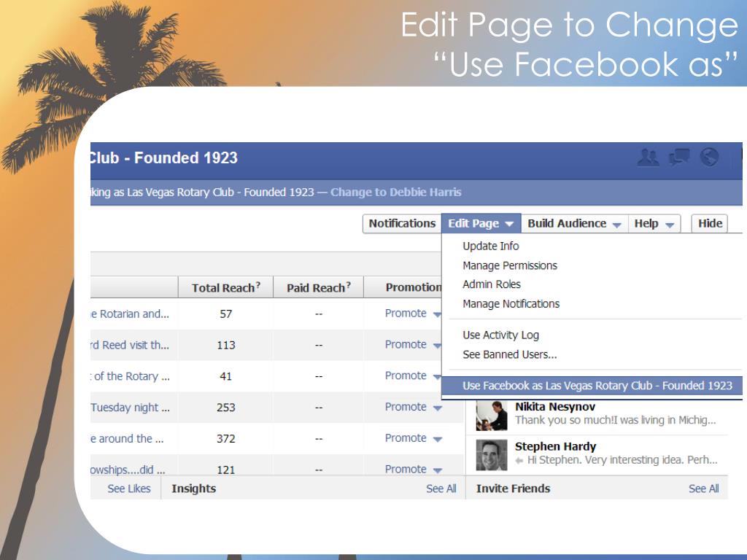This screenshot has width=747, height=560.
Task: Click the See Likes link
Action: pyautogui.click(x=128, y=489)
